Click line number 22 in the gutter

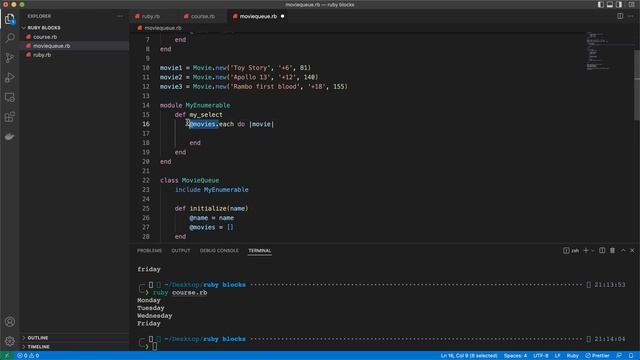coord(146,180)
